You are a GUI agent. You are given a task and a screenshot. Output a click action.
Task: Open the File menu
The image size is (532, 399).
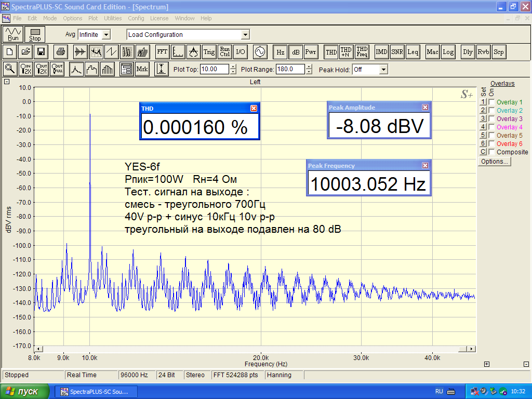tap(17, 18)
